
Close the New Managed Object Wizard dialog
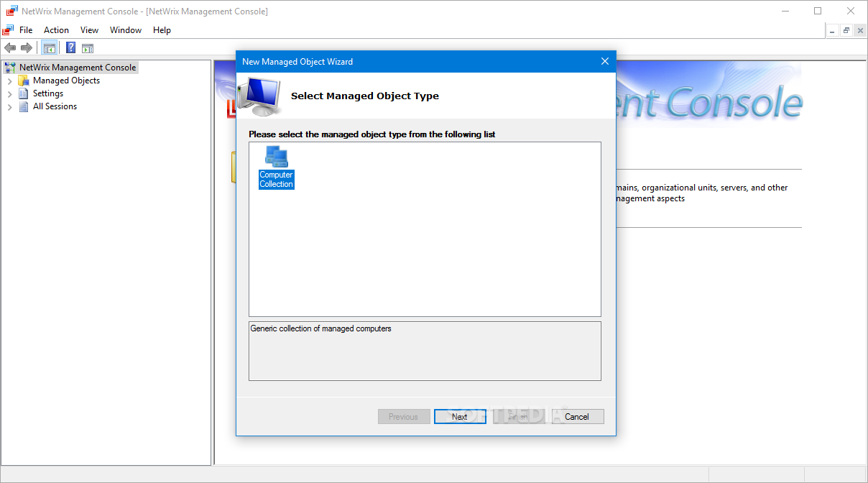605,61
